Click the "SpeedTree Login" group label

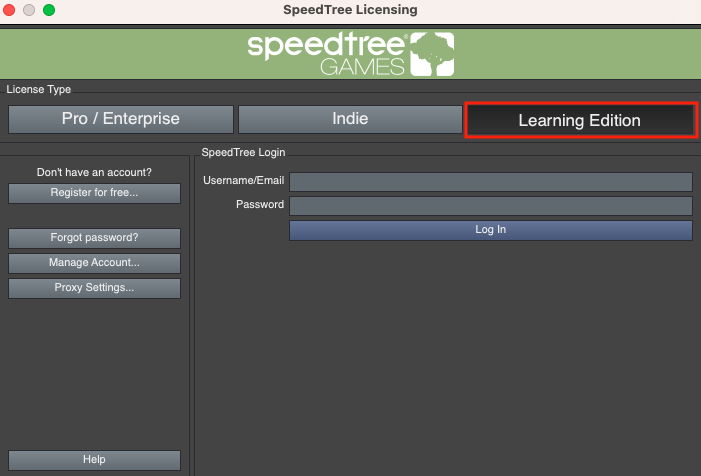243,152
